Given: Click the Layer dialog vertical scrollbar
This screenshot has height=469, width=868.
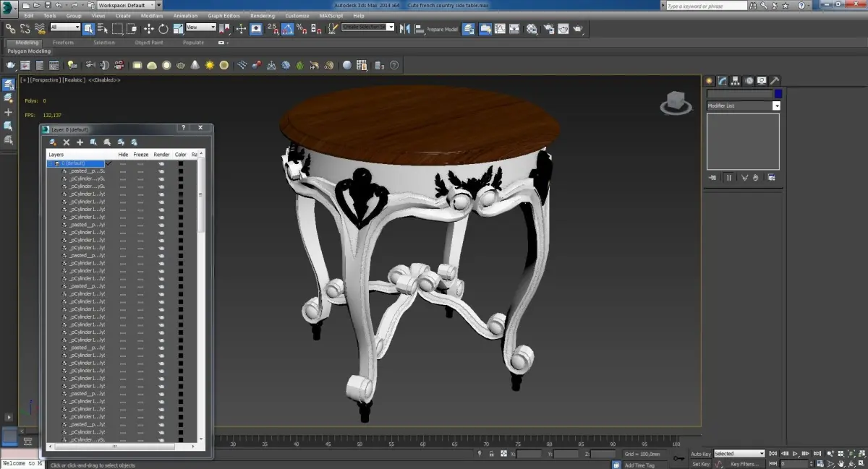Looking at the screenshot, I should point(201,195).
